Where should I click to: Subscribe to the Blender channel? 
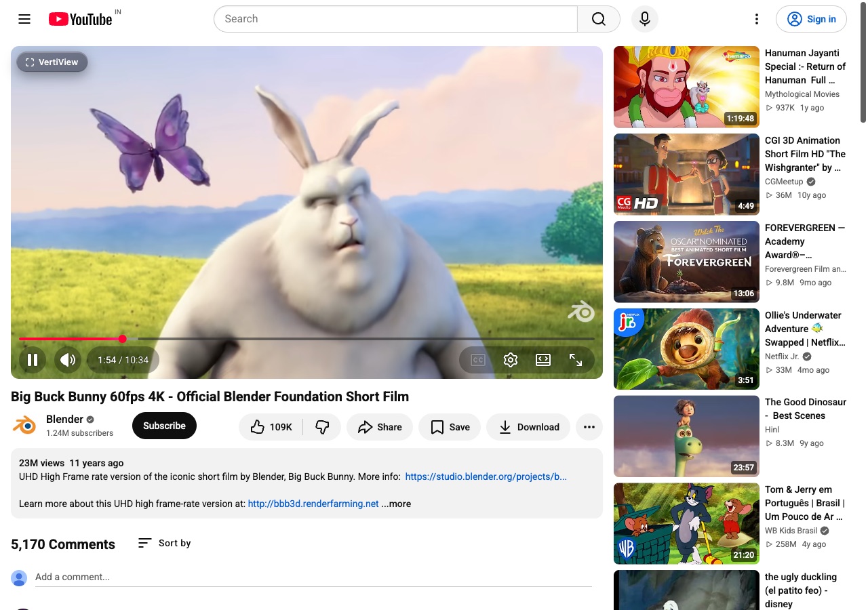tap(164, 426)
